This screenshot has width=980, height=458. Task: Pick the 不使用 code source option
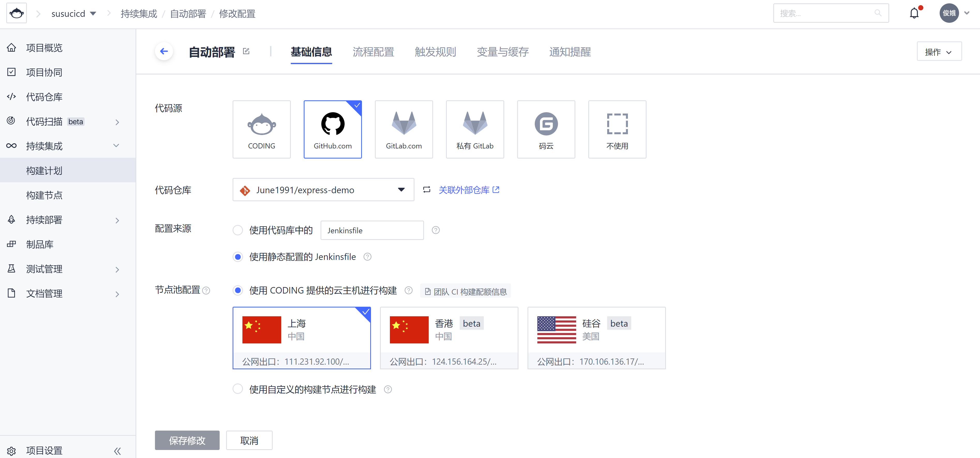[617, 129]
